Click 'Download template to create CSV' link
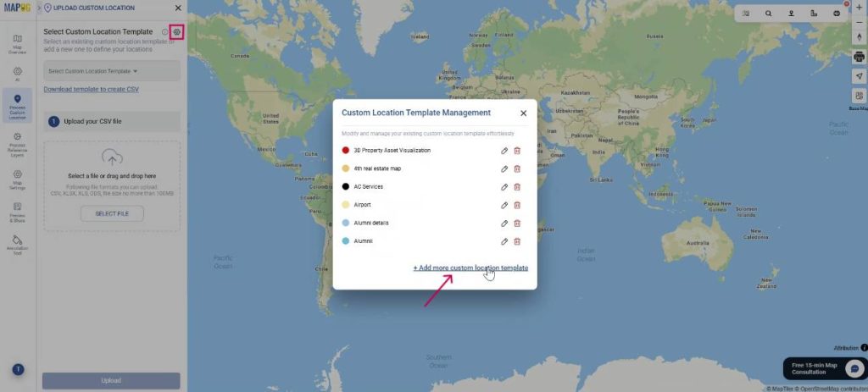868x392 pixels. pos(92,89)
